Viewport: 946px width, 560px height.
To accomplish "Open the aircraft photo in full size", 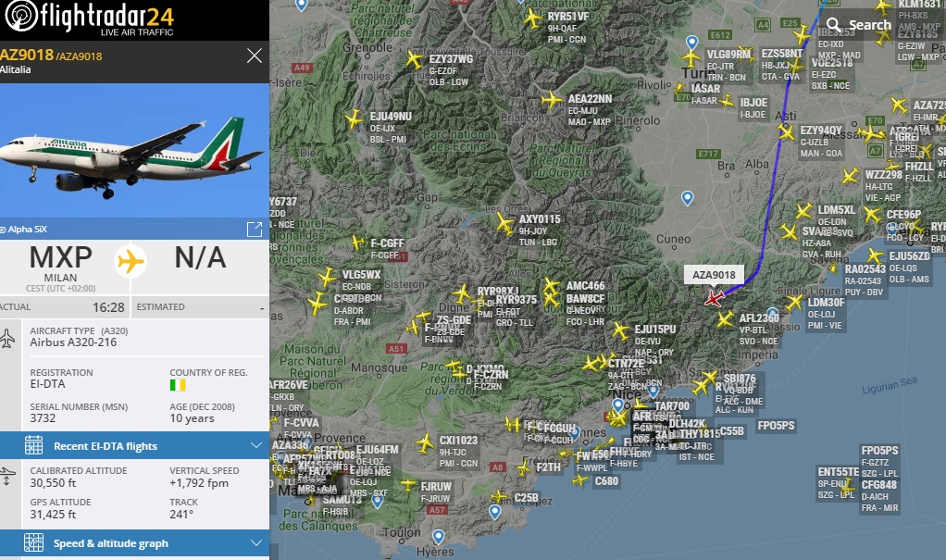I will tap(255, 230).
